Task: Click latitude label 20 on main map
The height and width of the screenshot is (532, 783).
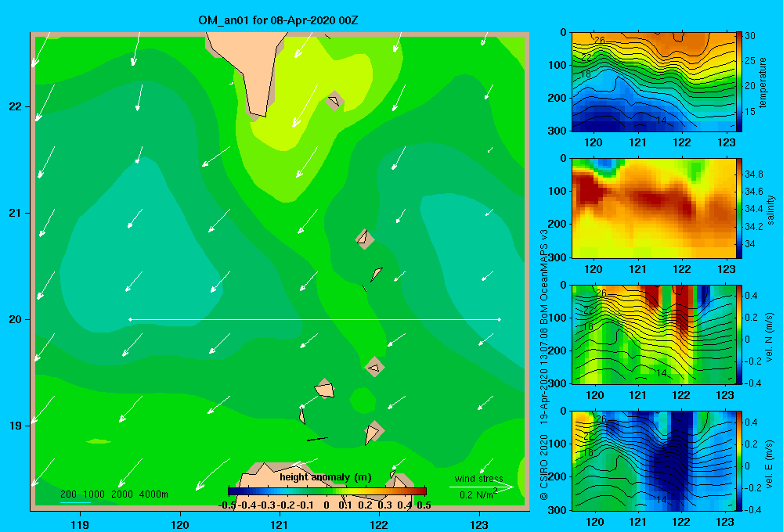Action: 16,319
